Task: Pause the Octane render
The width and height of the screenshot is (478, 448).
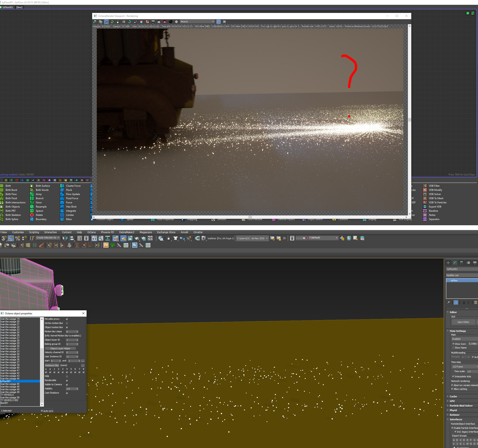Action: [x=124, y=22]
